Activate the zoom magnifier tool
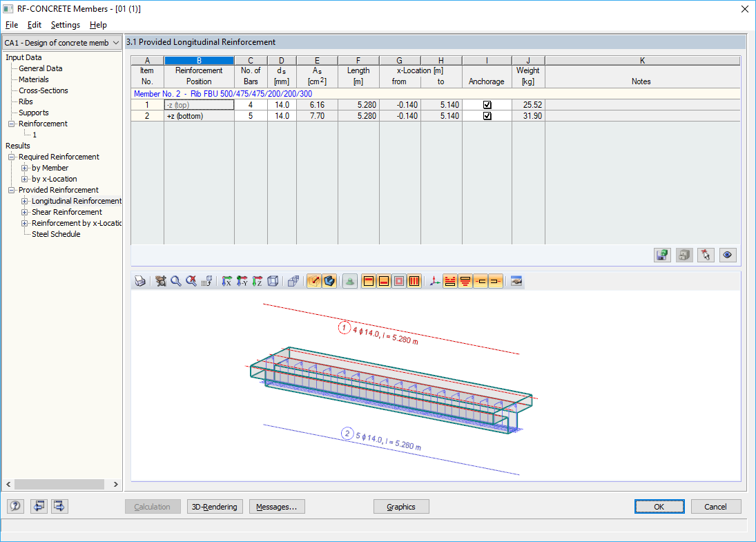This screenshot has height=542, width=756. [176, 281]
